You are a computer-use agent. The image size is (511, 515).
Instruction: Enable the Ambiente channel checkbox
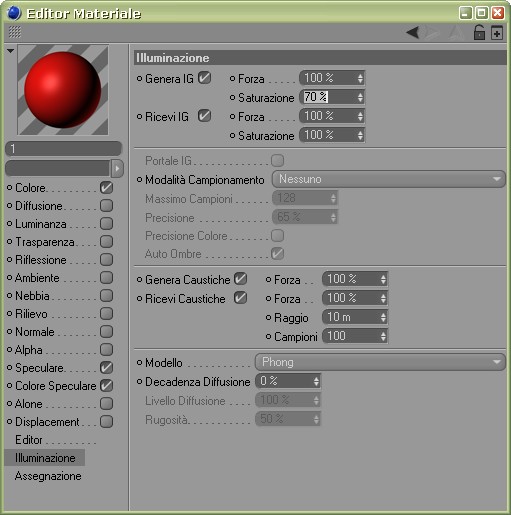pos(106,278)
